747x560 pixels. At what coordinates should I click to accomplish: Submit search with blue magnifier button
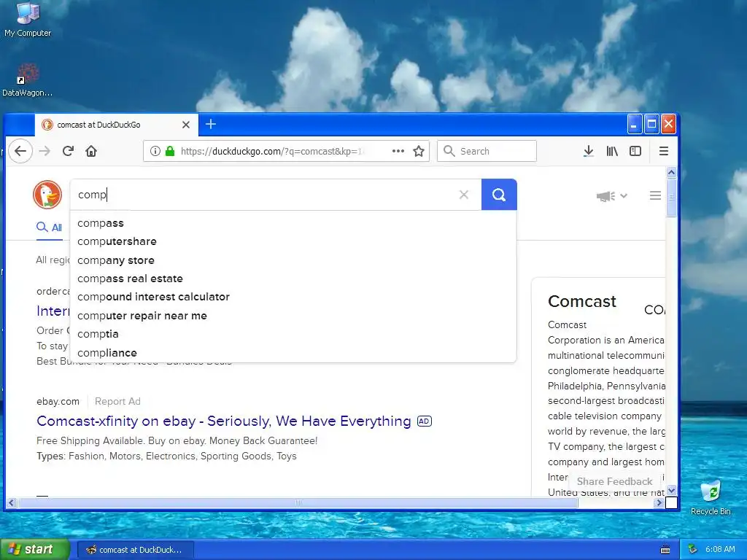click(x=499, y=194)
